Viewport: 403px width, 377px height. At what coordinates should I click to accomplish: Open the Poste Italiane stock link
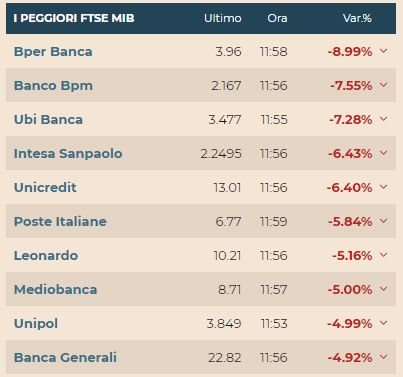click(x=60, y=221)
